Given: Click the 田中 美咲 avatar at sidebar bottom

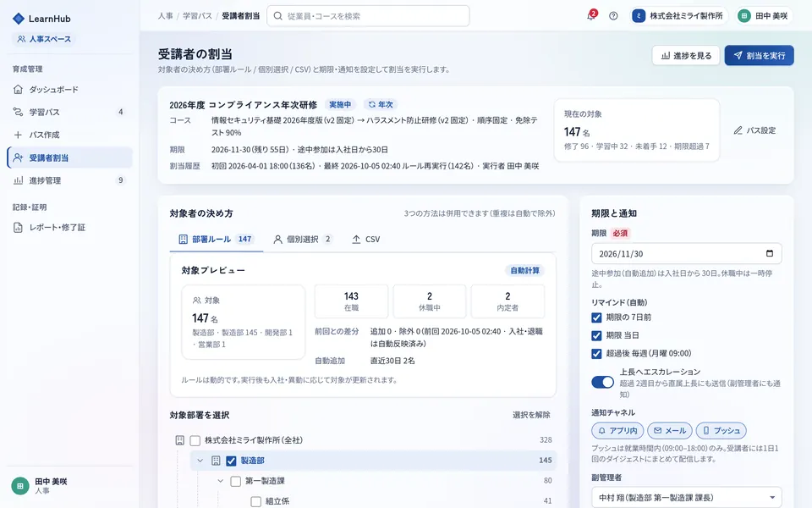Looking at the screenshot, I should click(x=20, y=486).
